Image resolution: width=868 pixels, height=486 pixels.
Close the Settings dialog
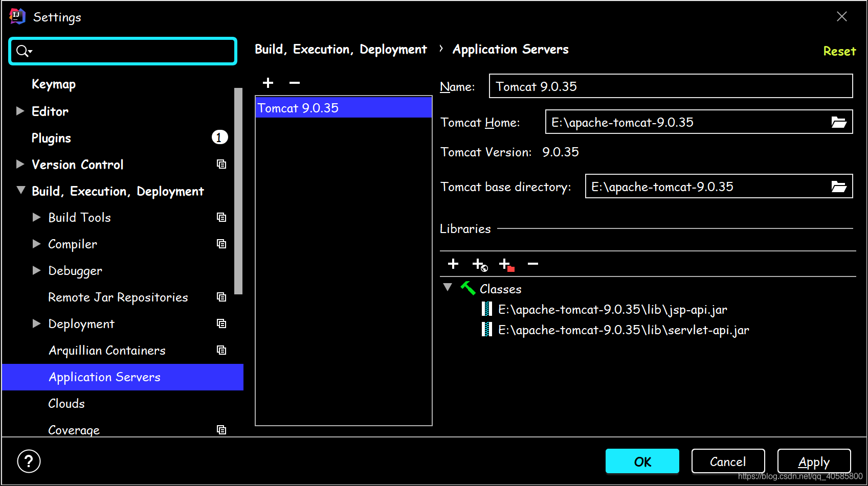(x=842, y=16)
